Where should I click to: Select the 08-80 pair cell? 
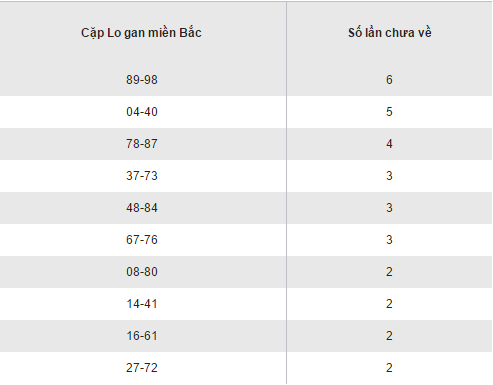[142, 272]
